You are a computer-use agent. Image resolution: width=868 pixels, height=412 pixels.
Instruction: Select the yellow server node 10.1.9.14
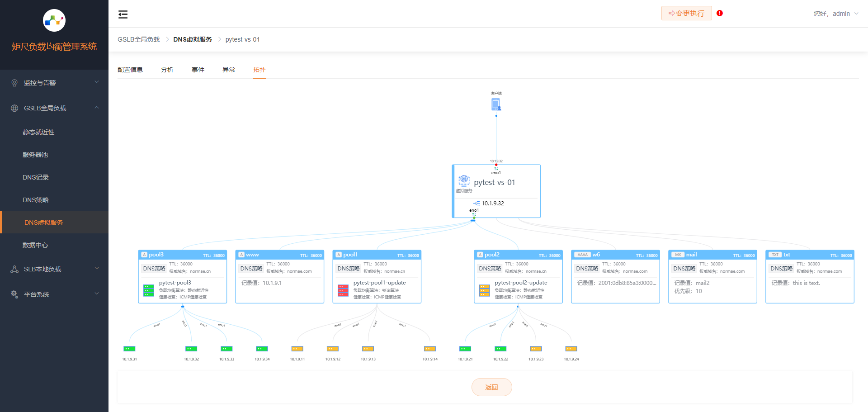coord(429,349)
